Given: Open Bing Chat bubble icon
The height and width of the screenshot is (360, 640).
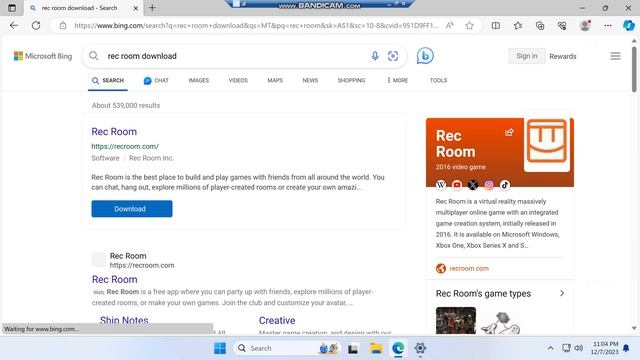Looking at the screenshot, I should coord(425,56).
